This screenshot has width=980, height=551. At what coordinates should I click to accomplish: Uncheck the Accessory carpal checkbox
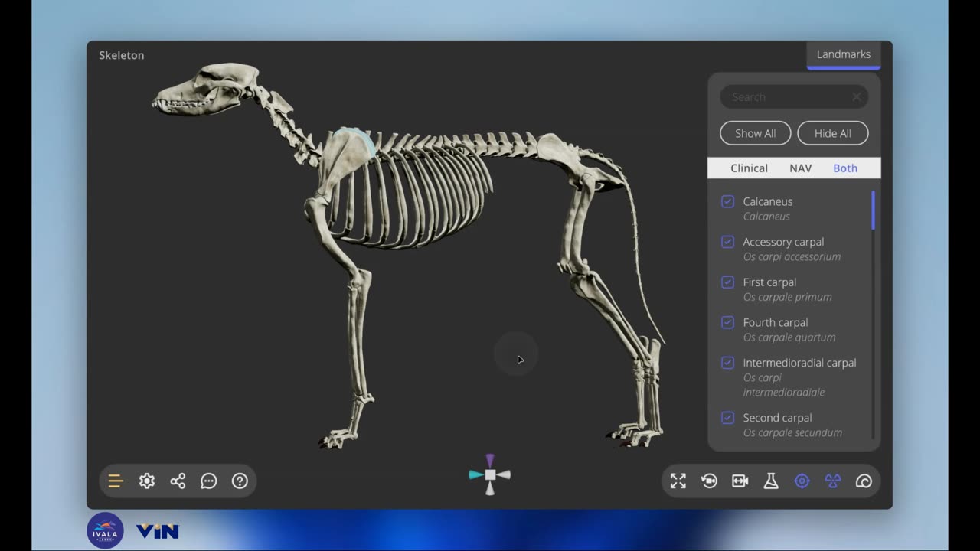point(728,242)
